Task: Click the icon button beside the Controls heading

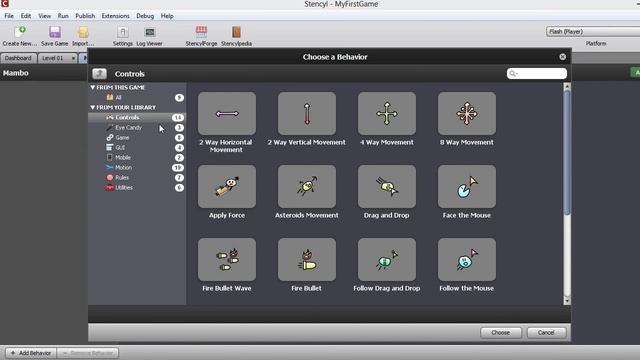Action: coord(99,73)
